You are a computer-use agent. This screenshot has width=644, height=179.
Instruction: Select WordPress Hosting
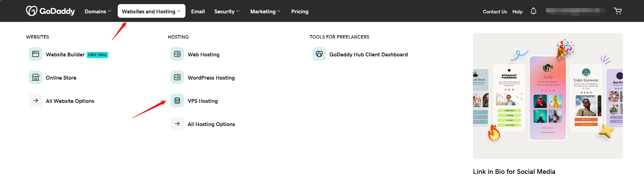(x=211, y=78)
